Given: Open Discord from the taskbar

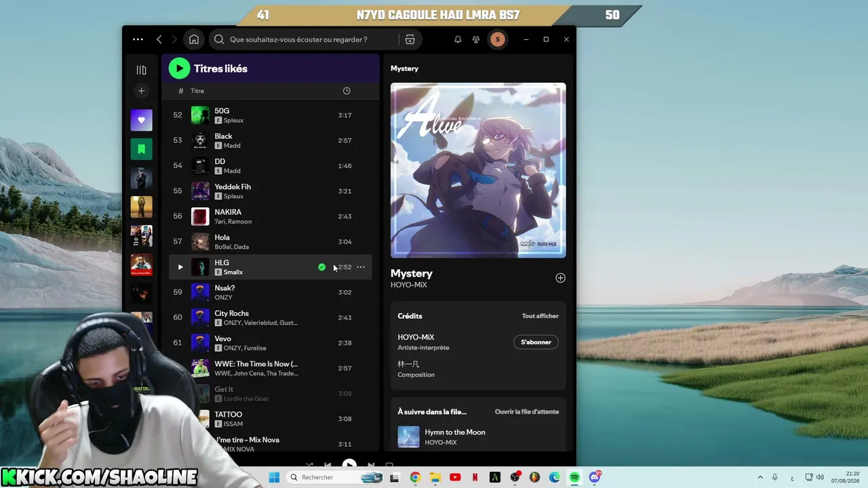Looking at the screenshot, I should point(595,477).
